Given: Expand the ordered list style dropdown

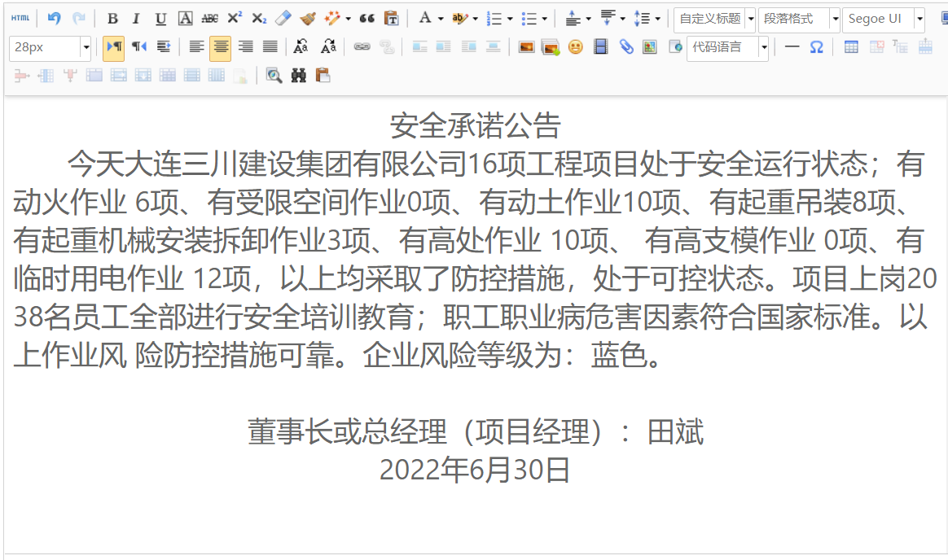Looking at the screenshot, I should 510,19.
